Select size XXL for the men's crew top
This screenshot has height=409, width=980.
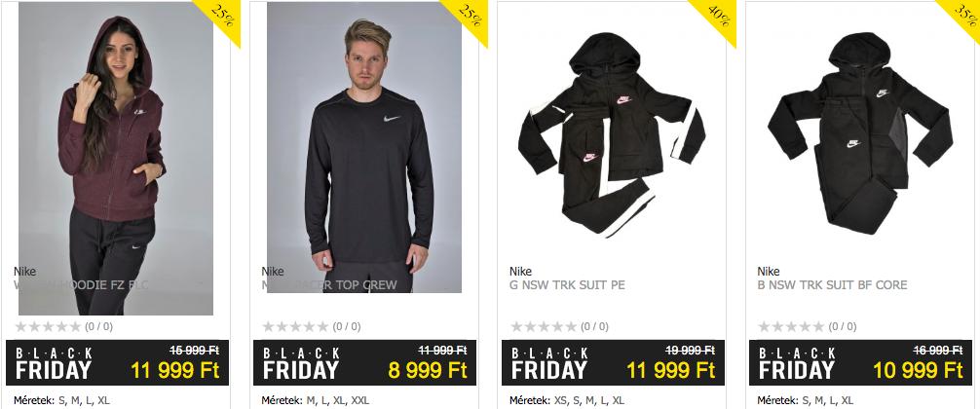360,400
